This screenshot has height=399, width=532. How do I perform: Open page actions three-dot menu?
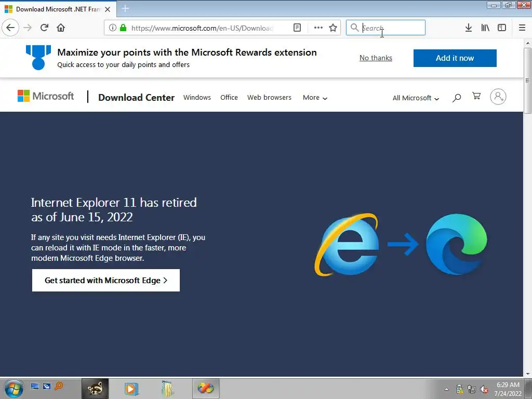click(318, 28)
